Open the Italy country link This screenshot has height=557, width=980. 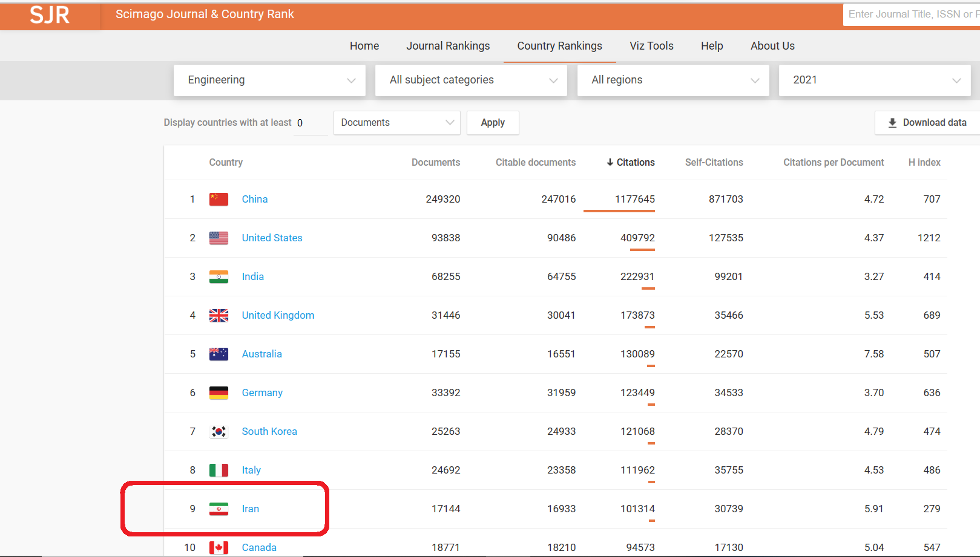(251, 470)
